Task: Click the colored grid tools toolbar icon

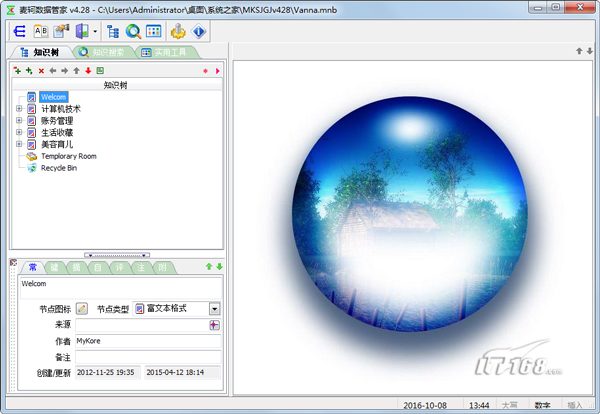Action: coord(154,31)
